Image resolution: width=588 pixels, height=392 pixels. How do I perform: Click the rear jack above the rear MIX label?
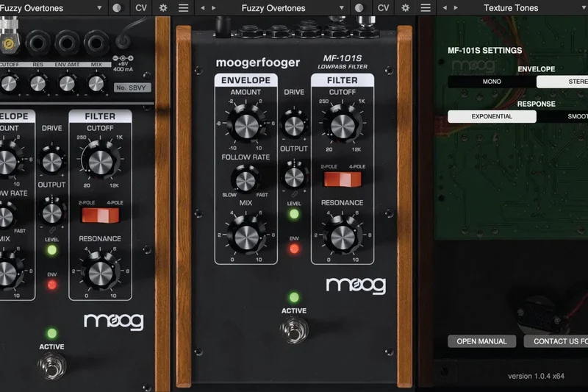tap(96, 43)
